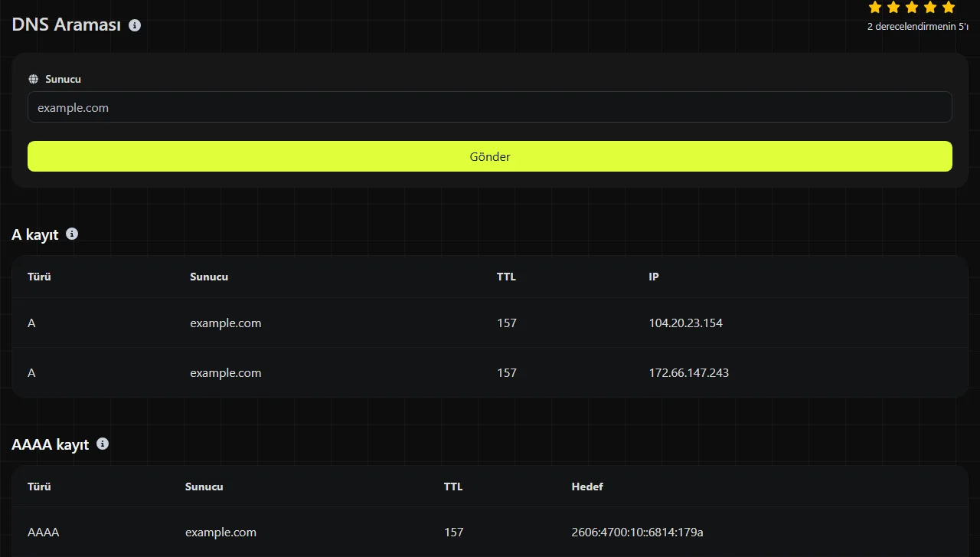Click the globe icon beside Sunucu label
The image size is (980, 557).
[x=33, y=79]
